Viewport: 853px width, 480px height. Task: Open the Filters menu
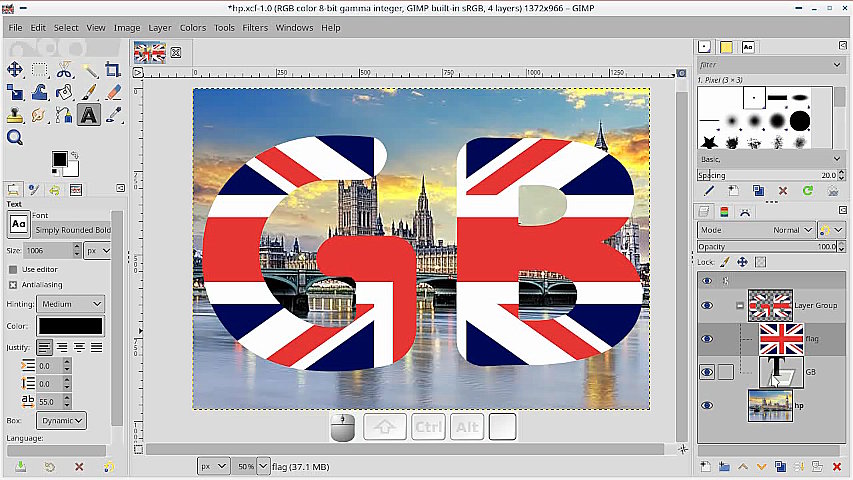pyautogui.click(x=255, y=28)
